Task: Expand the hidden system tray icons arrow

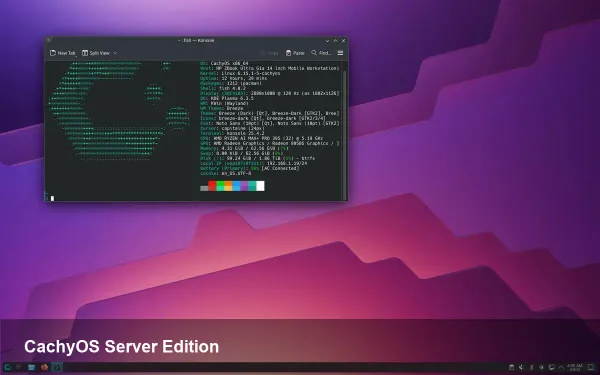Action: tap(561, 368)
